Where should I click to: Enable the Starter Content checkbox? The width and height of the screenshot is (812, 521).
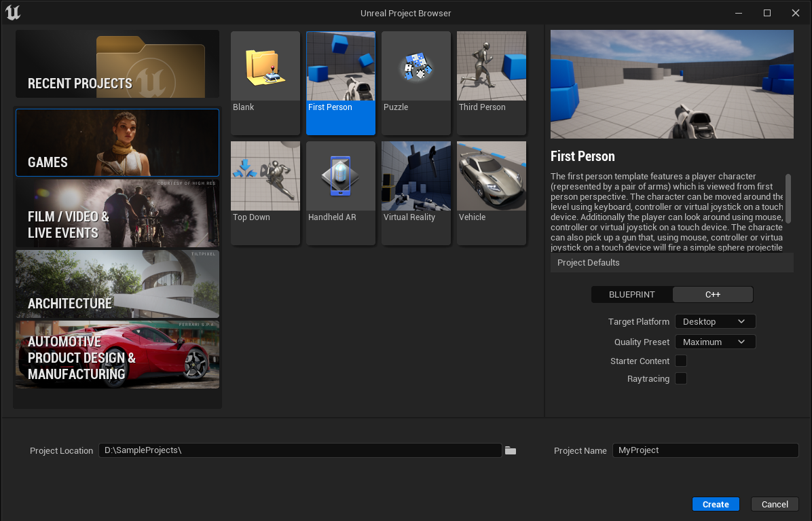tap(680, 361)
